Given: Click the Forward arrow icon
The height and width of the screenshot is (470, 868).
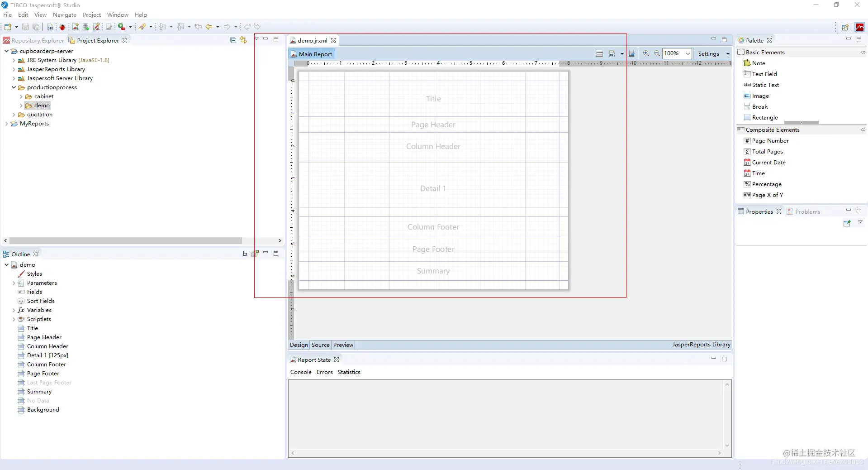Looking at the screenshot, I should click(x=227, y=27).
